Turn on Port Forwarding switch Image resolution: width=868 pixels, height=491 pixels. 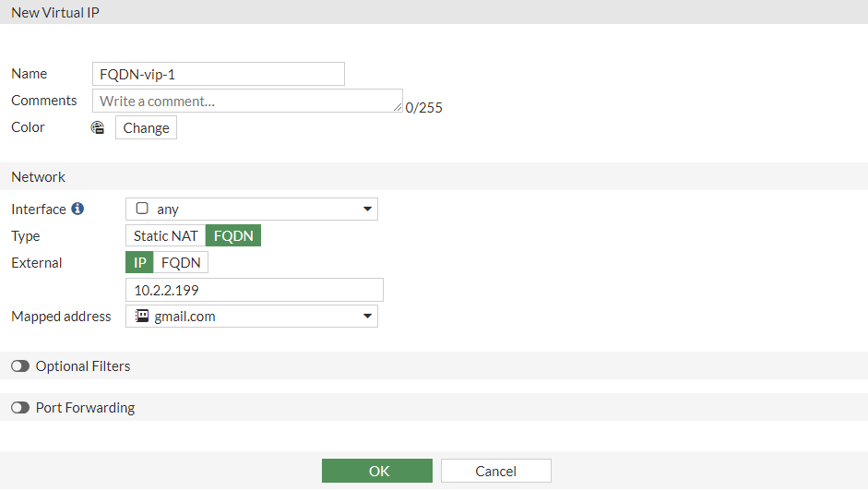(x=20, y=408)
